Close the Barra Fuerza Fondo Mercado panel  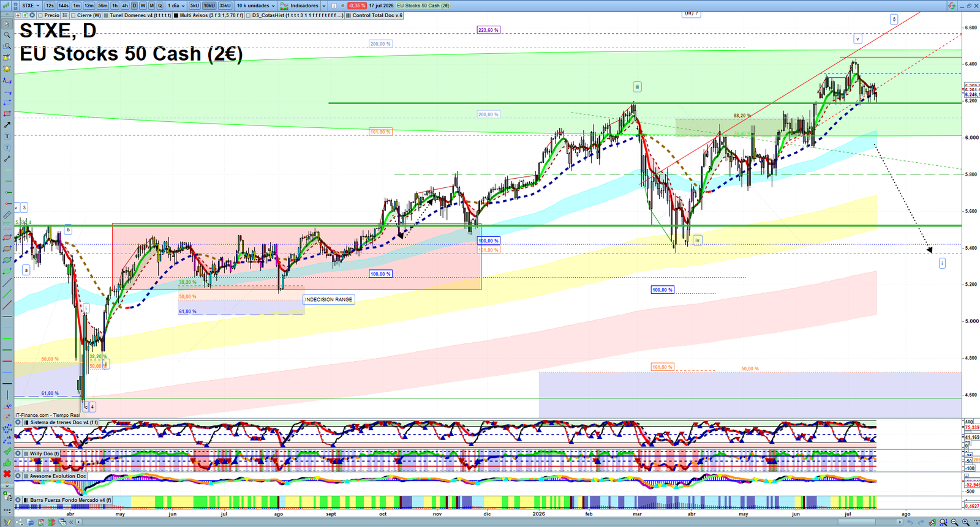(x=18, y=500)
